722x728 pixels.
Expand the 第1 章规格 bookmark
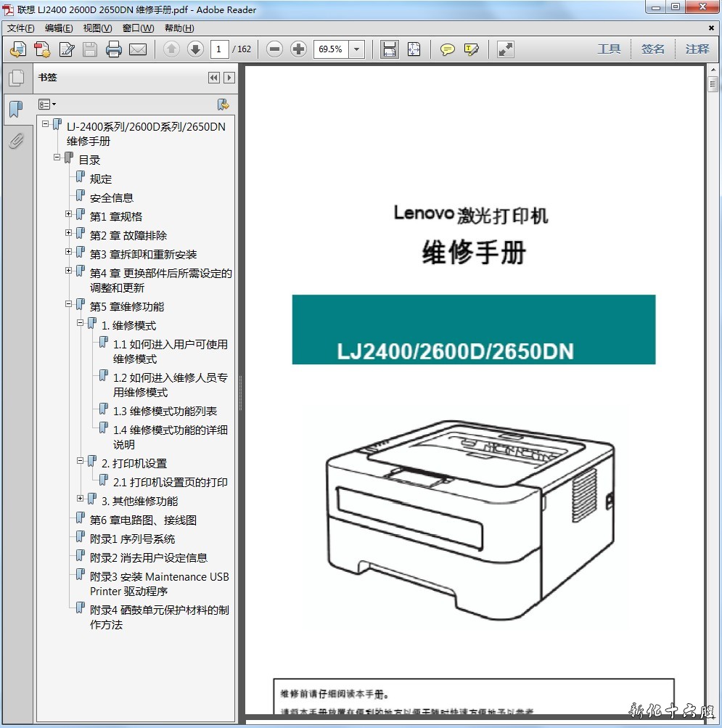69,214
